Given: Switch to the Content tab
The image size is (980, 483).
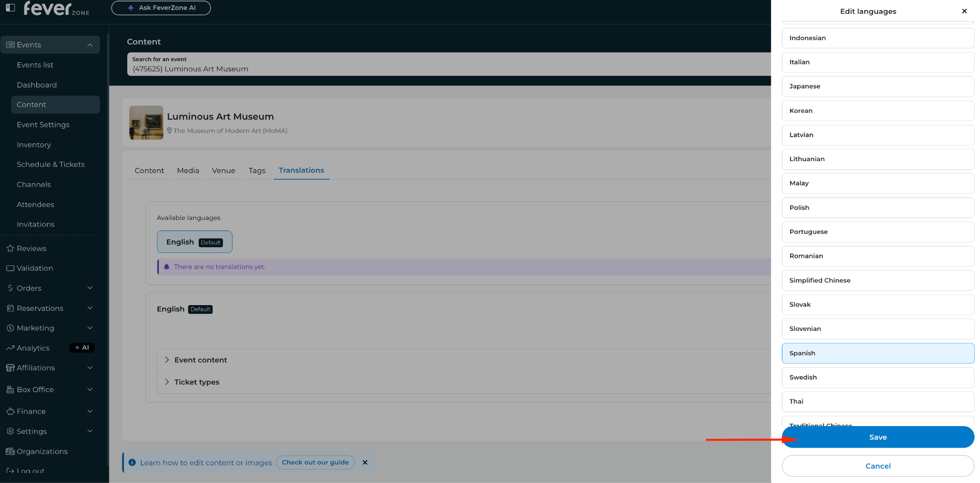Looking at the screenshot, I should (149, 171).
